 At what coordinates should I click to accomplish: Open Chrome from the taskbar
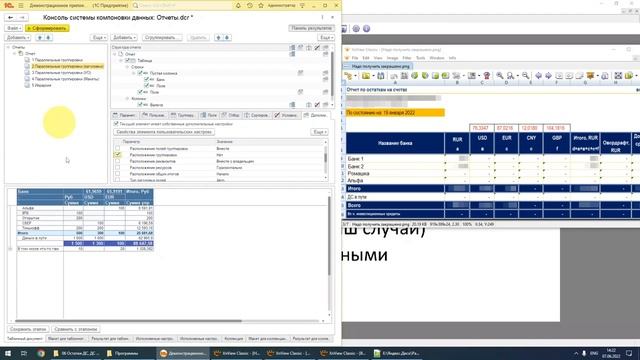41,353
